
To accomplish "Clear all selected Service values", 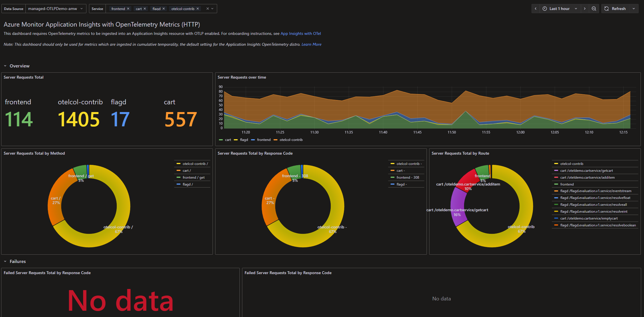I will pos(208,9).
